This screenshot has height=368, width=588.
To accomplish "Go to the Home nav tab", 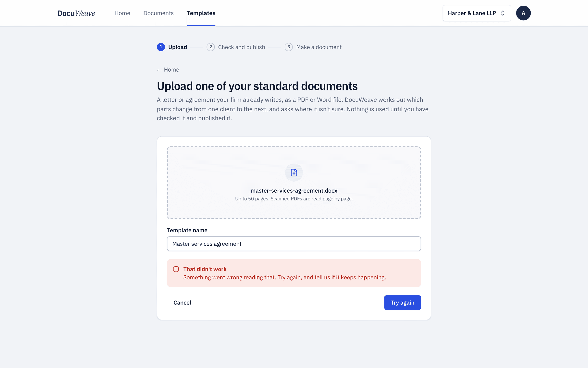I will tap(122, 13).
